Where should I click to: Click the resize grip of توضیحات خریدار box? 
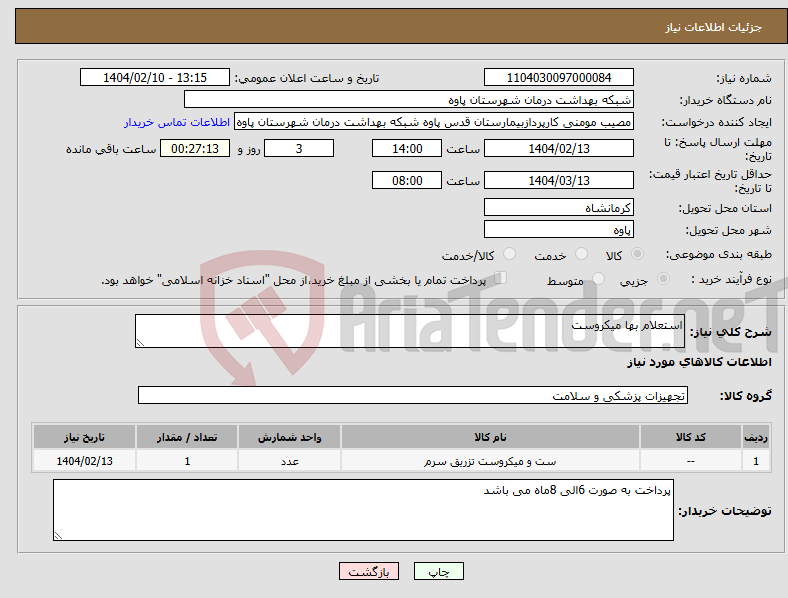point(58,536)
